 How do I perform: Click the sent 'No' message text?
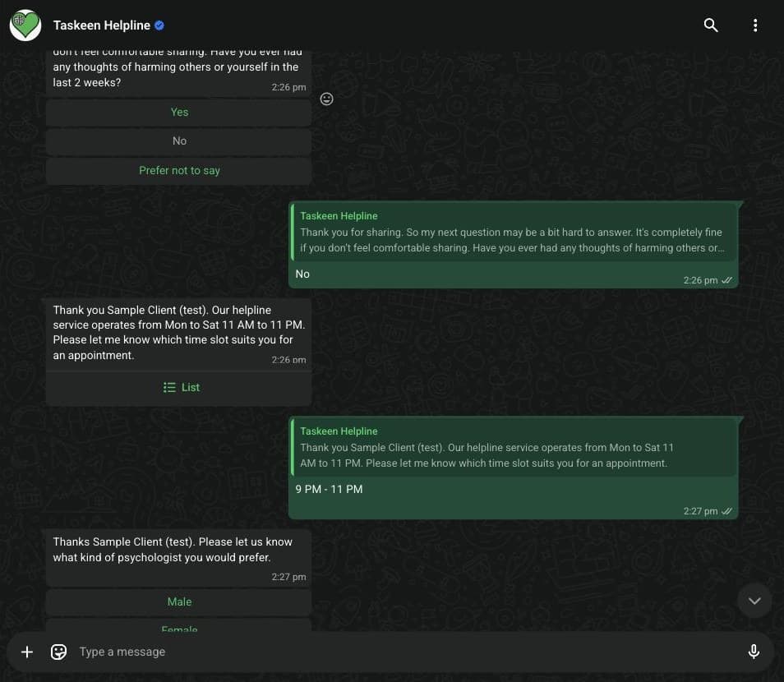[x=302, y=274]
